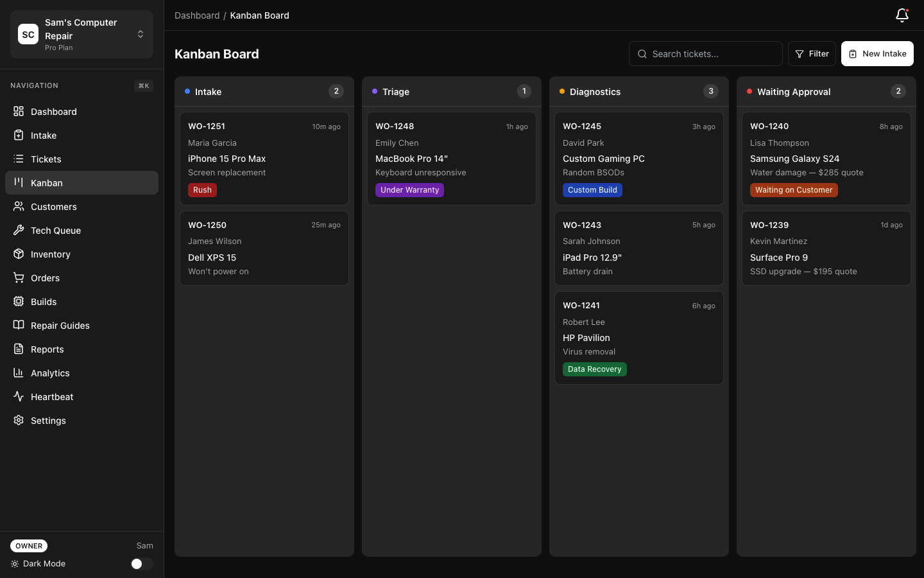The width and height of the screenshot is (924, 578).
Task: Open the Repair Guides book icon
Action: point(19,326)
